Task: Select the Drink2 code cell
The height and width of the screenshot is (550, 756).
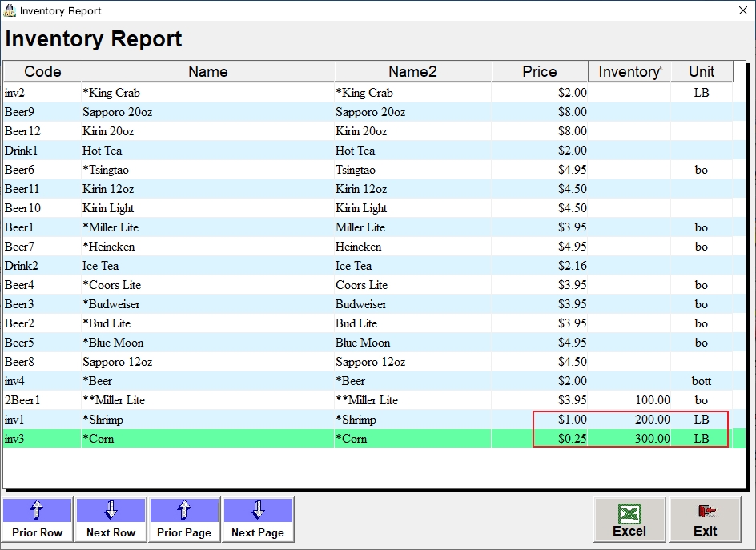Action: click(42, 266)
